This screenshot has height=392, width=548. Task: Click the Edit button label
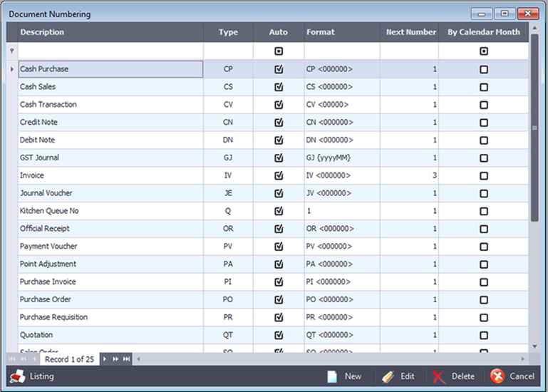(408, 376)
